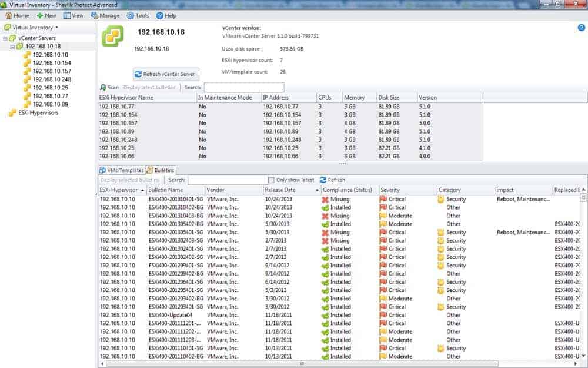This screenshot has width=588, height=368.
Task: Open the New menu
Action: point(46,16)
